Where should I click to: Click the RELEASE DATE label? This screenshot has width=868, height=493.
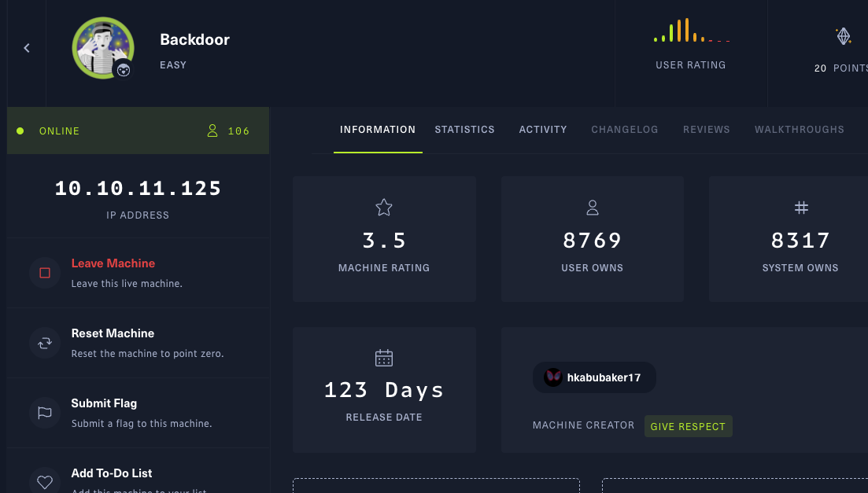click(384, 418)
